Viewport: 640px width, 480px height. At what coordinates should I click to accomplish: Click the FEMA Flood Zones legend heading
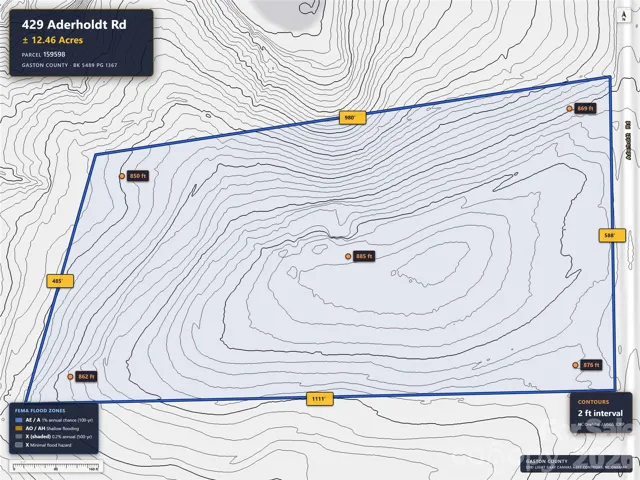[x=40, y=411]
